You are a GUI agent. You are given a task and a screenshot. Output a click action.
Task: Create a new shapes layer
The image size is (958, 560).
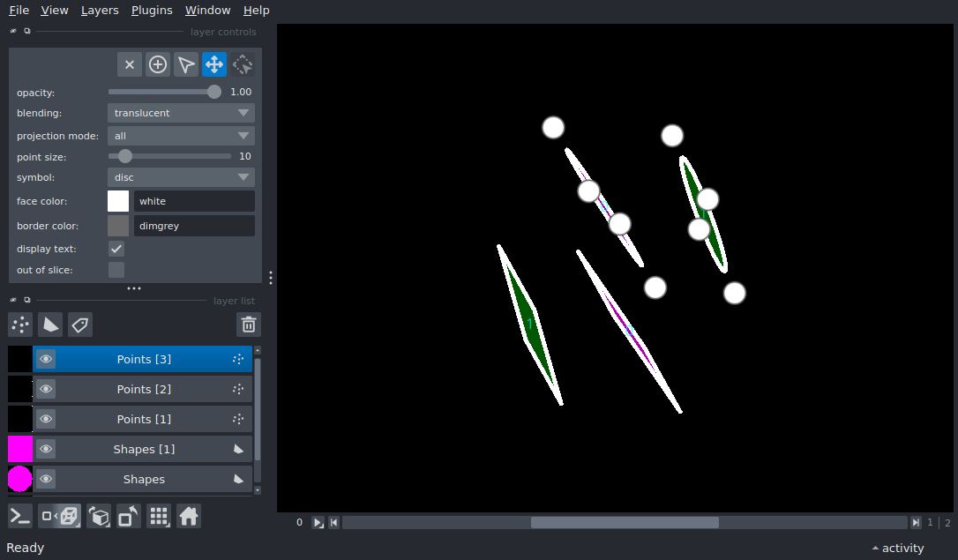tap(50, 325)
